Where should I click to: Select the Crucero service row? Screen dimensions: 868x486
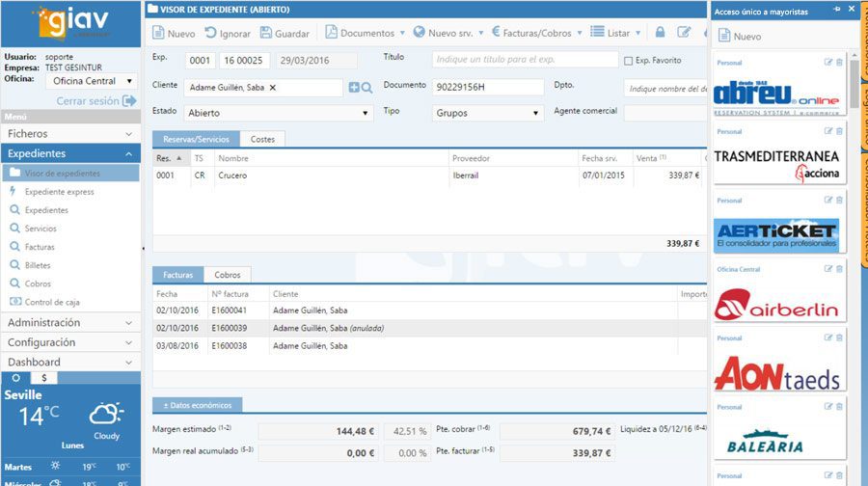click(x=429, y=175)
